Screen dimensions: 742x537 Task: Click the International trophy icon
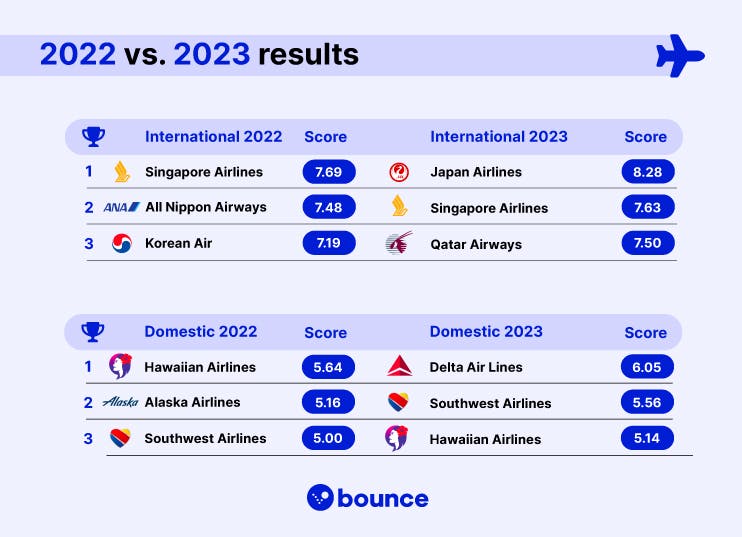point(93,136)
